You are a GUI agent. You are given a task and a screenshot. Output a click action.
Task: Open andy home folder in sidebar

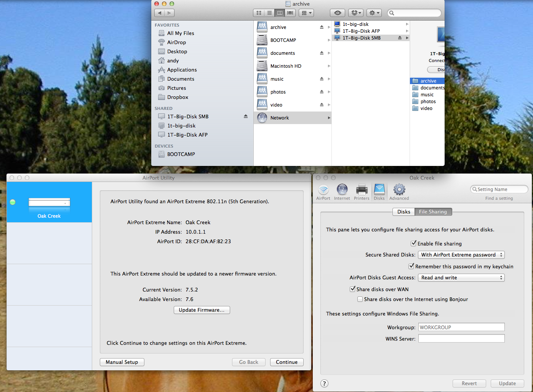(x=173, y=61)
